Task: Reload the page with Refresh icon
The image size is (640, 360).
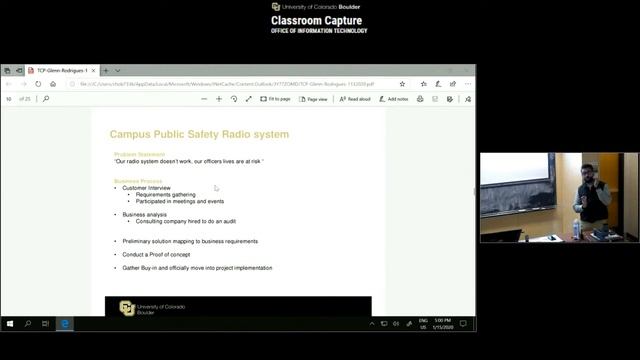Action: pyautogui.click(x=38, y=84)
